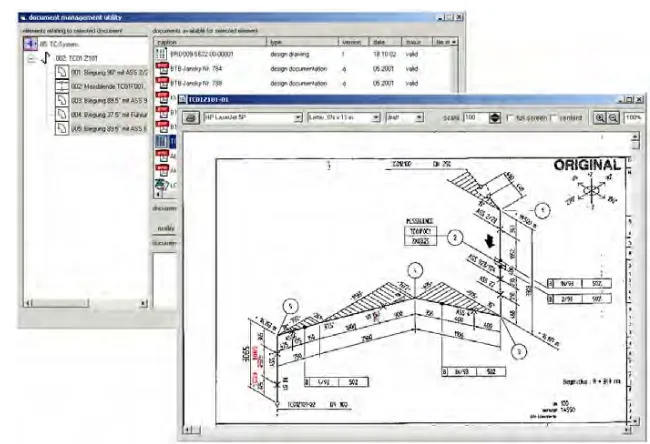Open the draft print quality dropdown
The height and width of the screenshot is (444, 650).
[x=419, y=118]
